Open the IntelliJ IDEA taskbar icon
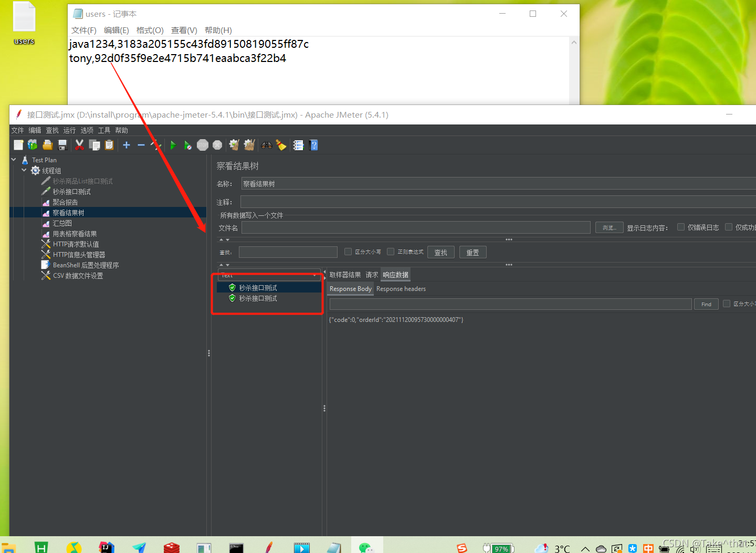 pos(107,548)
